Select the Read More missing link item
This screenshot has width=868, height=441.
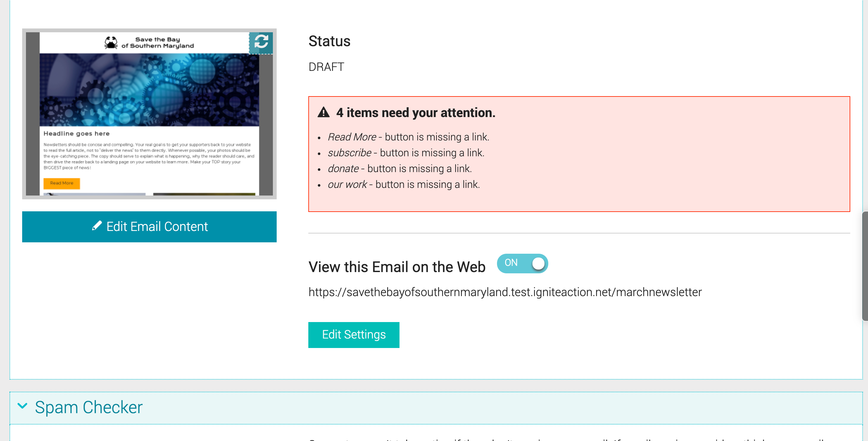click(x=408, y=137)
